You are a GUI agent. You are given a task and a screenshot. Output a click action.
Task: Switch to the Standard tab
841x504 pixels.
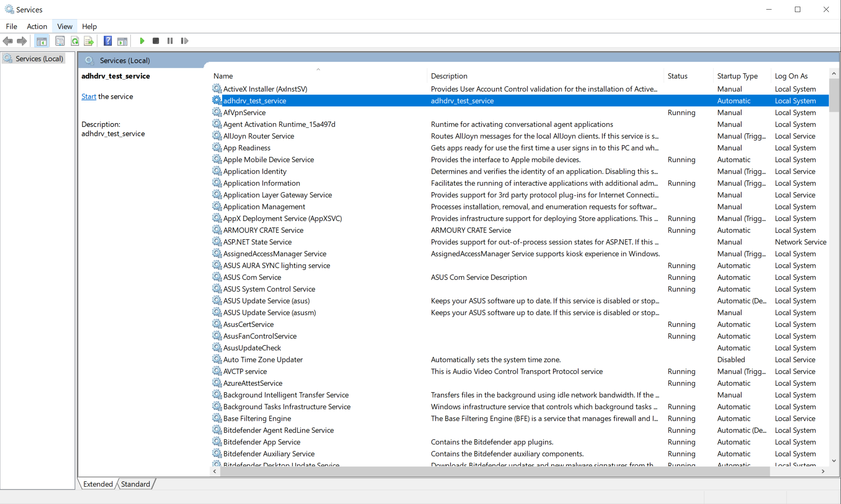136,484
